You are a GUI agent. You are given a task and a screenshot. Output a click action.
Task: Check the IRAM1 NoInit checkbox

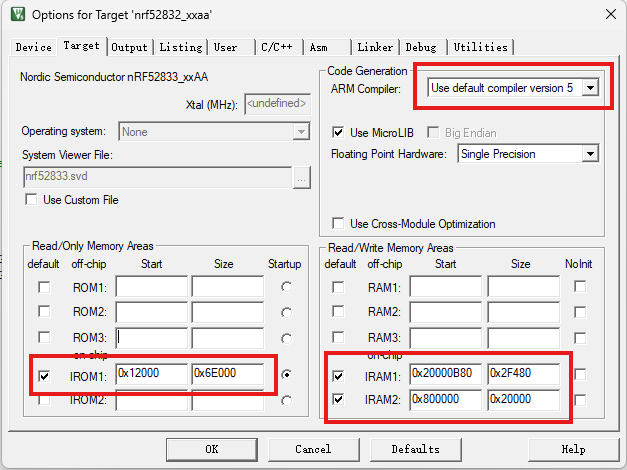click(x=581, y=375)
